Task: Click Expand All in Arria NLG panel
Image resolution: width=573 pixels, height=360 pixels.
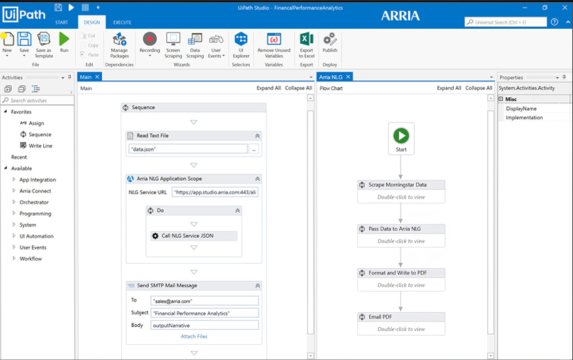Action: [449, 88]
